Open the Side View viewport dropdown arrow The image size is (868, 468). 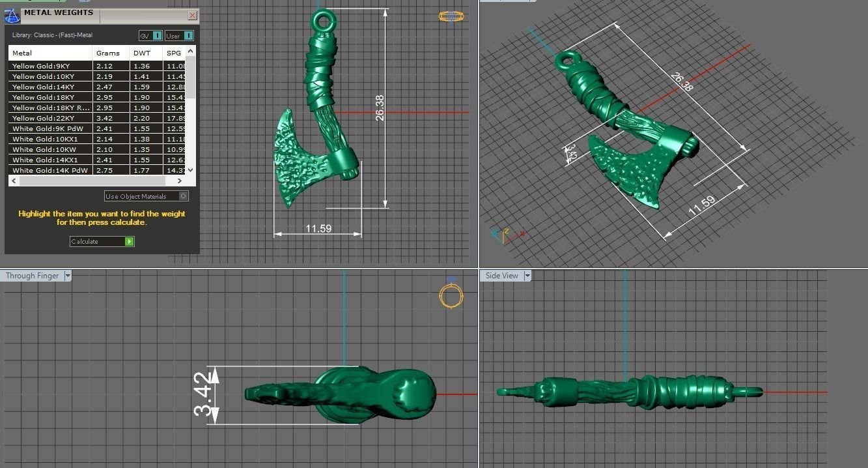click(527, 276)
